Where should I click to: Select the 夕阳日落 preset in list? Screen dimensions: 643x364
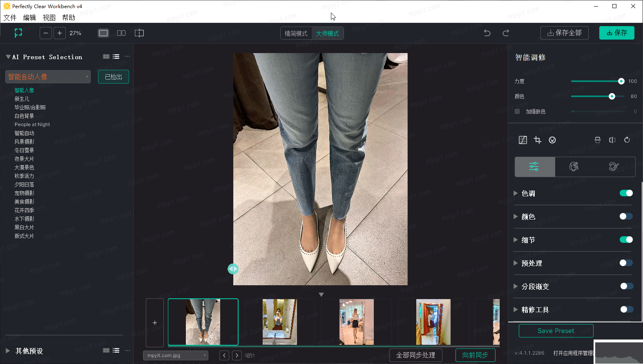tap(25, 184)
